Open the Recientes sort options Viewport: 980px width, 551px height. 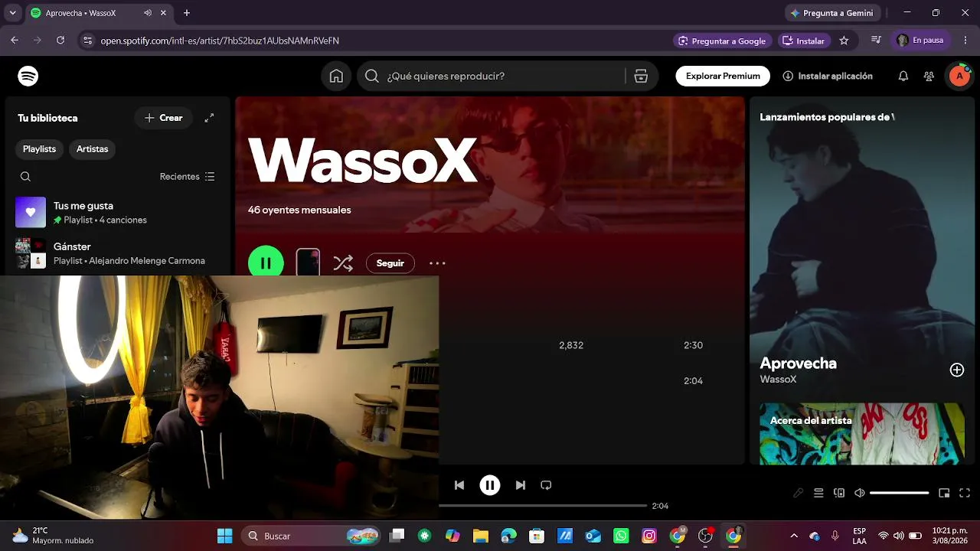187,177
